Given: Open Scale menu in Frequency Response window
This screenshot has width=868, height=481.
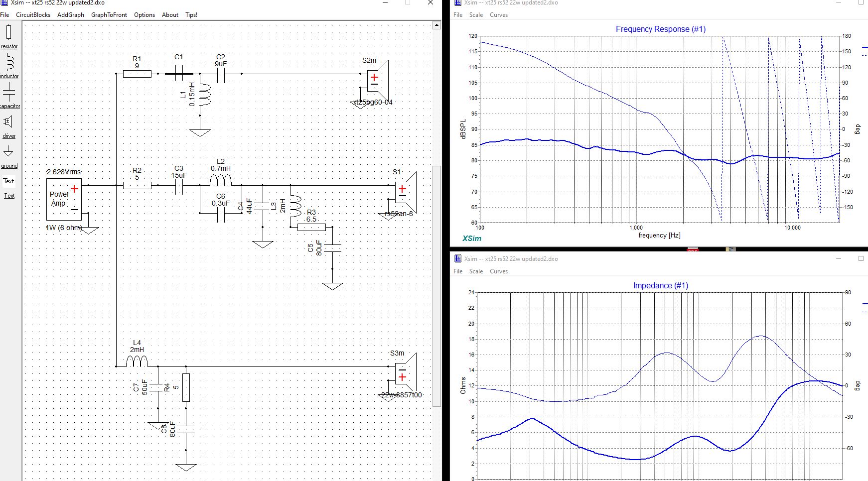Looking at the screenshot, I should (476, 15).
